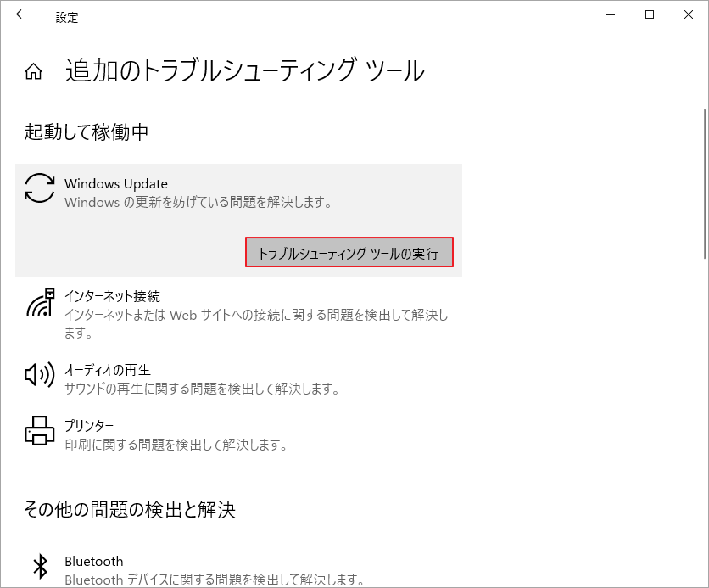Run the トラブルシューティング ツールの実行 button
709x588 pixels.
pos(349,253)
